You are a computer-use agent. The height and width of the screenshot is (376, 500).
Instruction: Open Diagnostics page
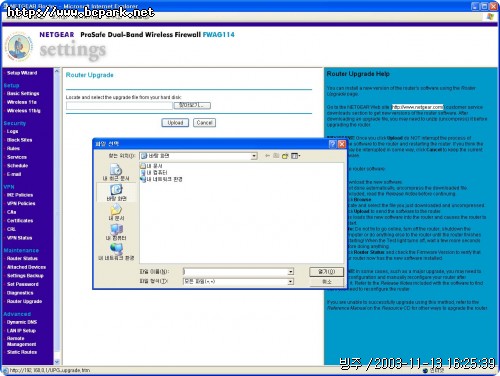pyautogui.click(x=20, y=293)
